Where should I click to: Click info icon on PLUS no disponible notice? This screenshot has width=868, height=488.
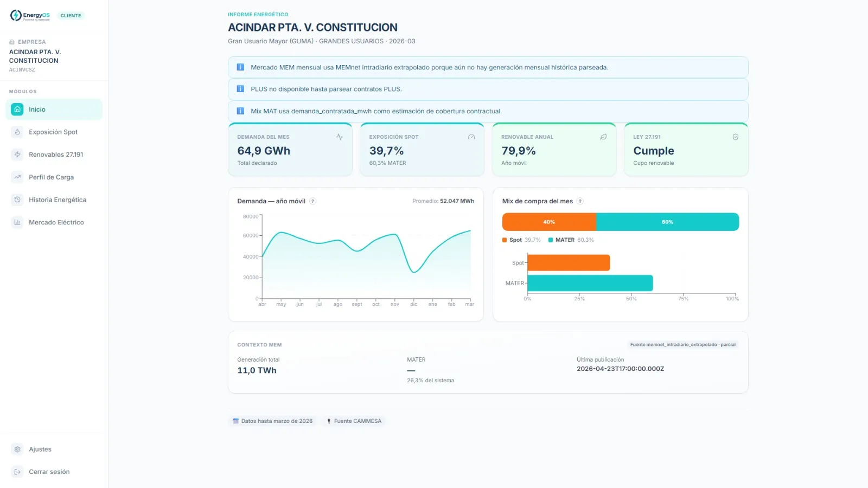point(240,89)
